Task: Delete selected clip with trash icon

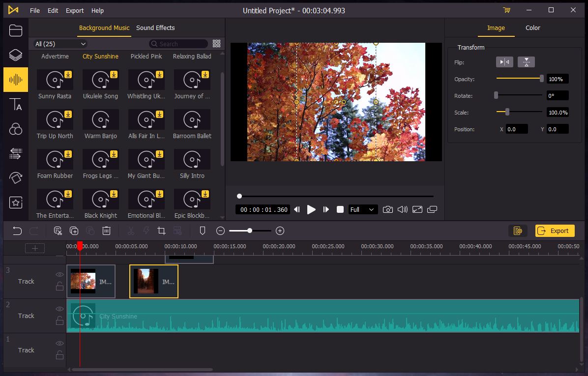Action: point(107,231)
